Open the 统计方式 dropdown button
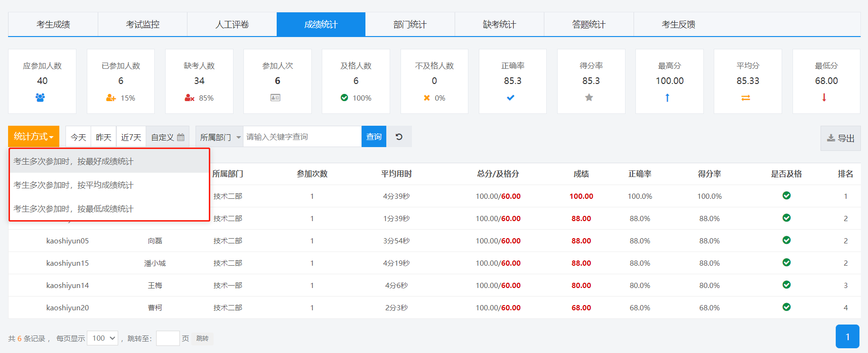 pyautogui.click(x=33, y=137)
